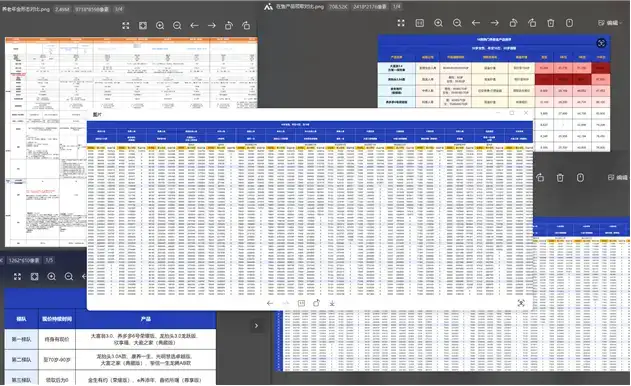Go to previous image in top-right viewer
Image resolution: width=631 pixels, height=386 pixels.
point(476,23)
